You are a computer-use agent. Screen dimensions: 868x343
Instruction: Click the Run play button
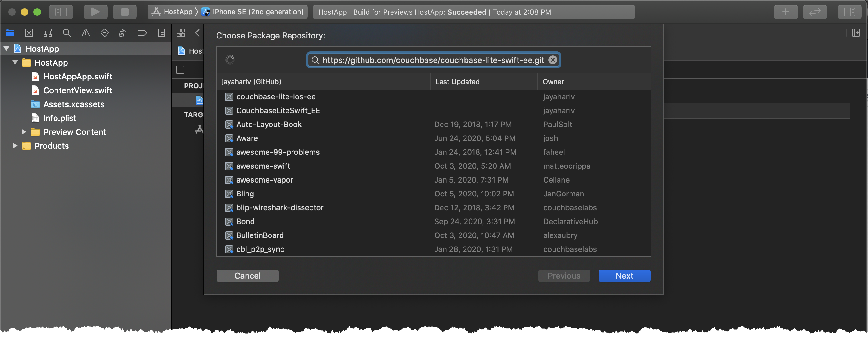[x=95, y=12]
